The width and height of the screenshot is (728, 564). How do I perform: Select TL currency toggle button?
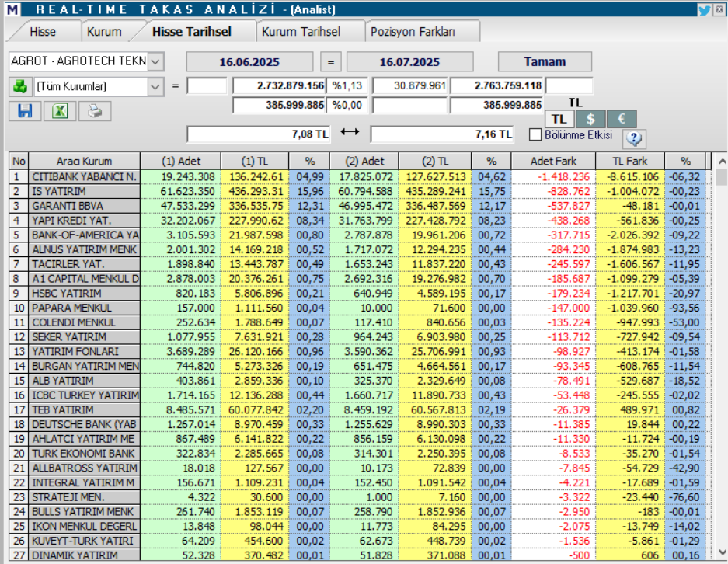559,119
